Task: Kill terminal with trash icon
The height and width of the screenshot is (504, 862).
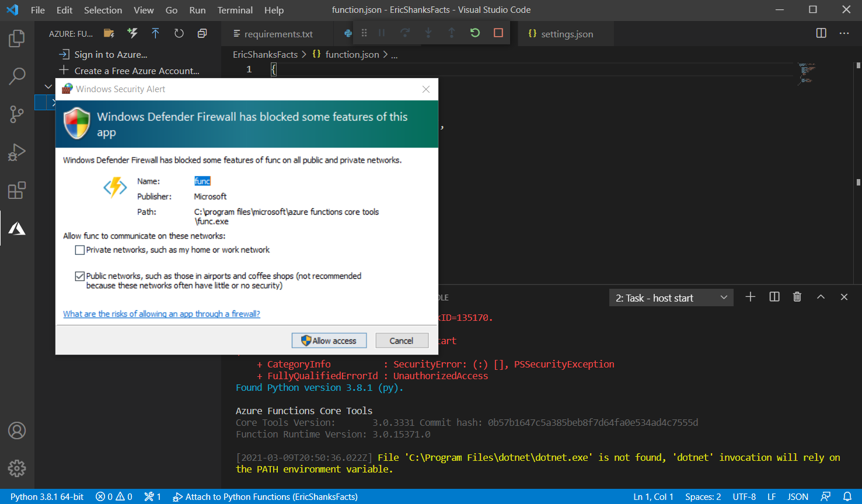Action: 797,297
